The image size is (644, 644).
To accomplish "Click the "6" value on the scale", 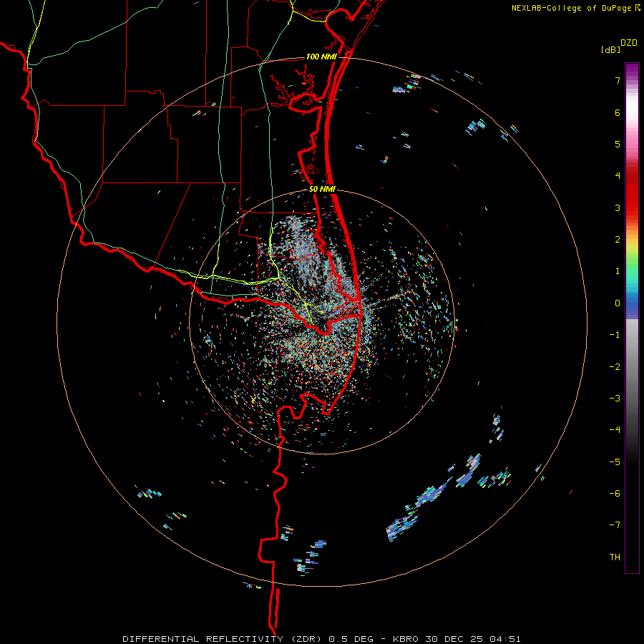I will click(x=618, y=112).
